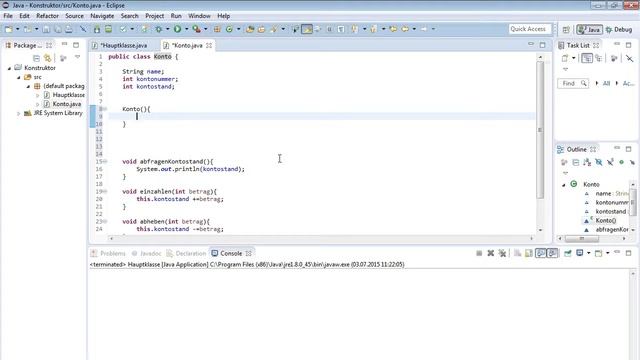This screenshot has height=360, width=640.
Task: Toggle Focus on Active Task in Outline
Action: pos(564,162)
